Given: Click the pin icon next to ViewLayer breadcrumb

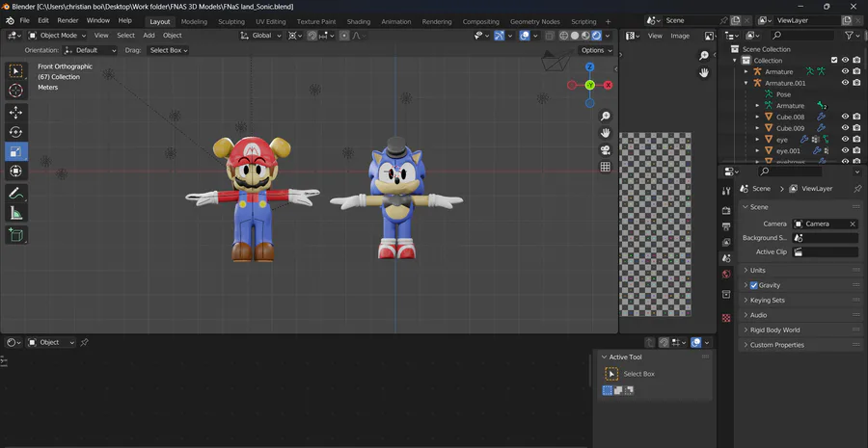Looking at the screenshot, I should click(857, 189).
